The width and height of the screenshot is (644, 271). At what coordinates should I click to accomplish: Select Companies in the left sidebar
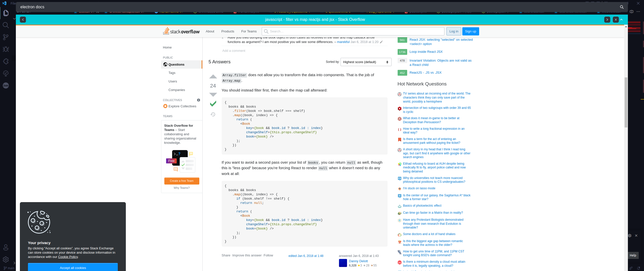[177, 90]
